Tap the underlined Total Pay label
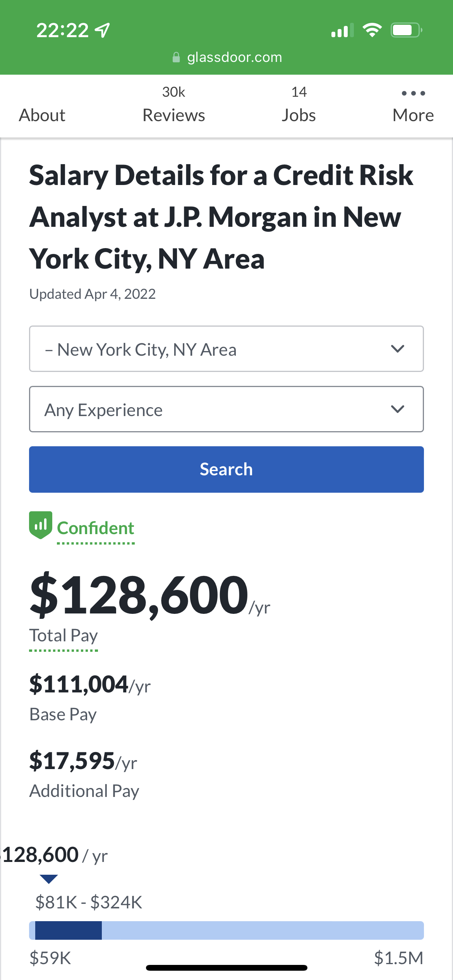 pos(63,636)
